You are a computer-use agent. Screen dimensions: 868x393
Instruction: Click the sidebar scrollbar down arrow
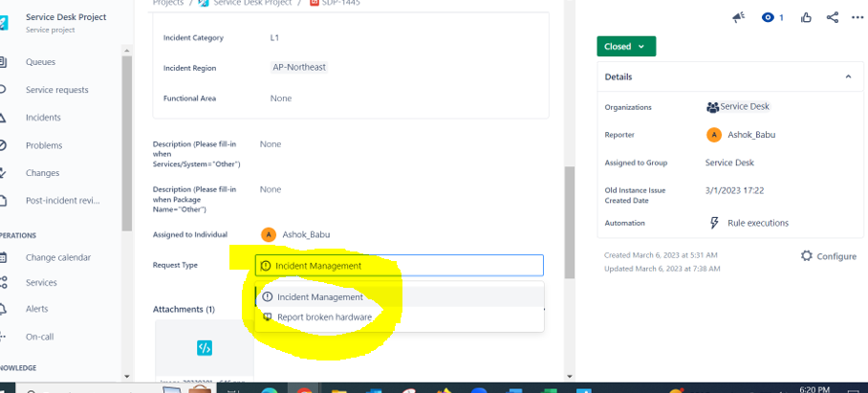coord(127,376)
